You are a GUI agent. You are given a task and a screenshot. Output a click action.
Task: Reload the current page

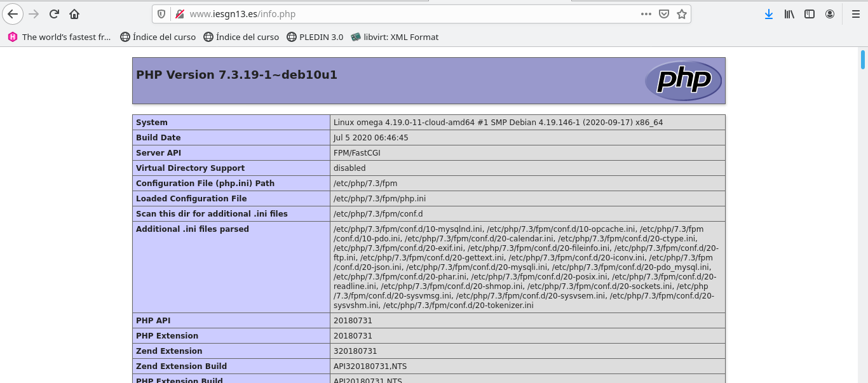tap(54, 14)
